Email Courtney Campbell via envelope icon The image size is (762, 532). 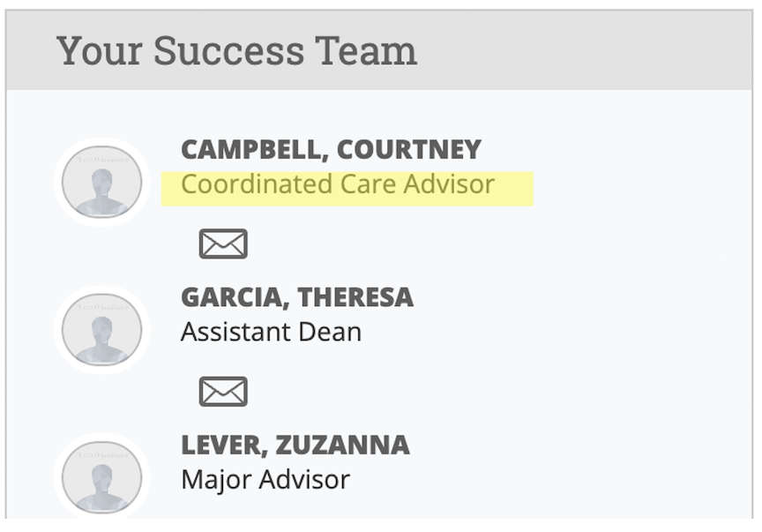tap(223, 244)
